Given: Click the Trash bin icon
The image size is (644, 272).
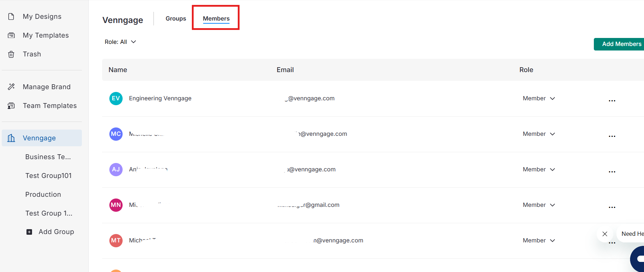Looking at the screenshot, I should [11, 54].
